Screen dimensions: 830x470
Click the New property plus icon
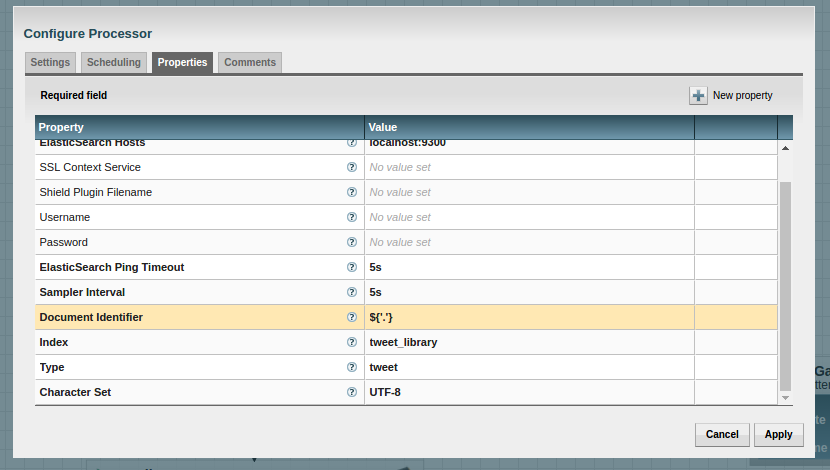pos(698,95)
